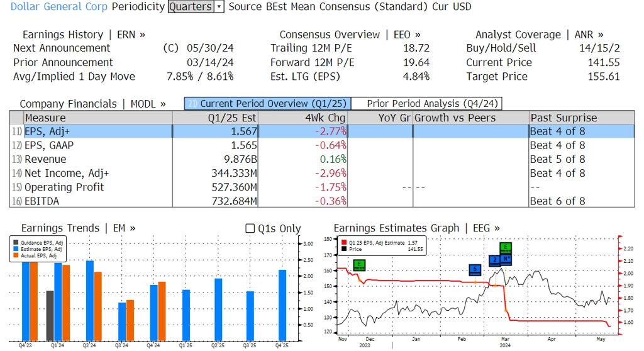Click the green E marker above N+

[x=506, y=248]
